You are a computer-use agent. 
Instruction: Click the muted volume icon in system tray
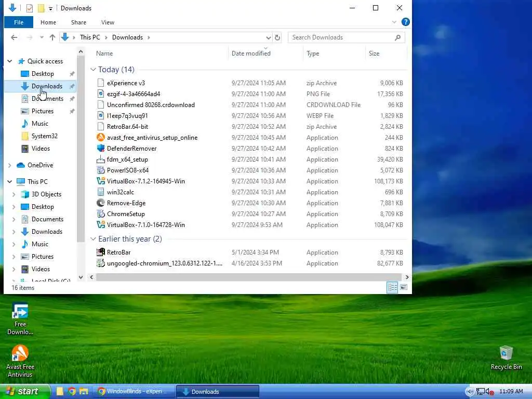pos(489,392)
